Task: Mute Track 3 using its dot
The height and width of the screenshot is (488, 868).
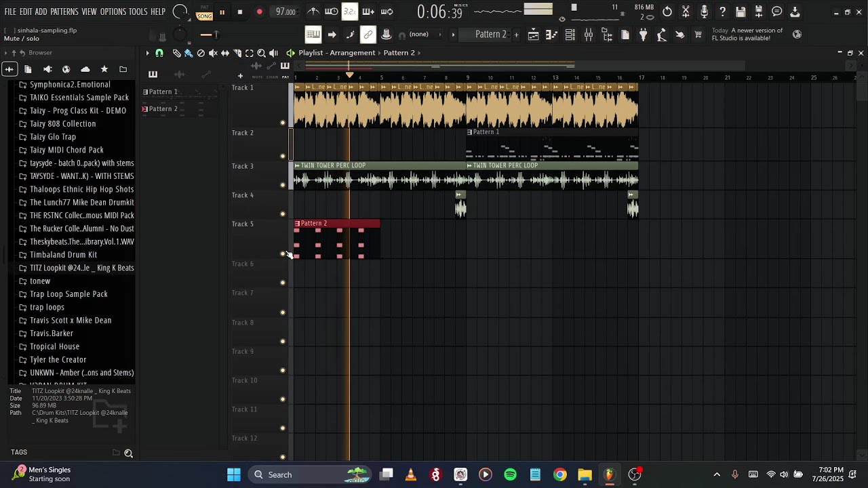Action: click(283, 185)
